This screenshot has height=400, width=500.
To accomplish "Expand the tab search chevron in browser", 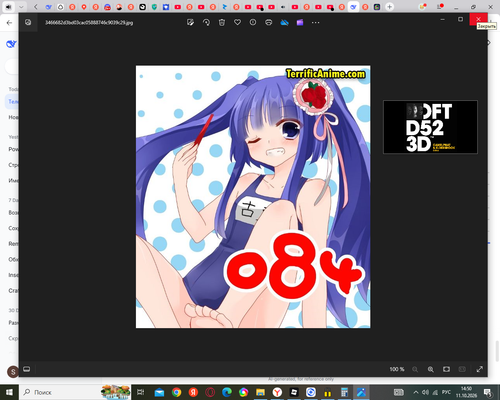I will [x=21, y=7].
